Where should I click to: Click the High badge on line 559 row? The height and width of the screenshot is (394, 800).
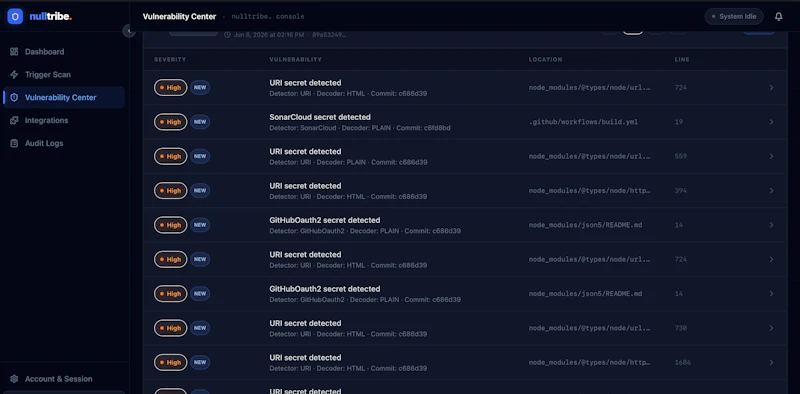pyautogui.click(x=170, y=156)
